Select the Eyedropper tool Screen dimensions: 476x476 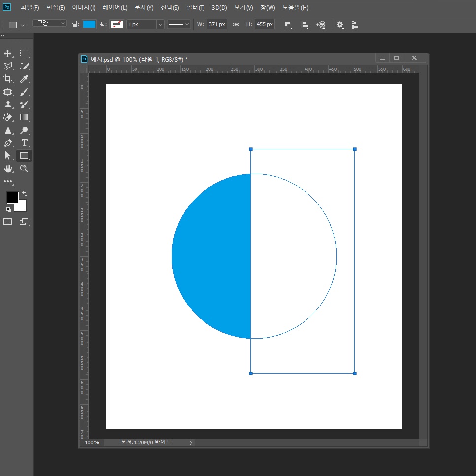24,79
